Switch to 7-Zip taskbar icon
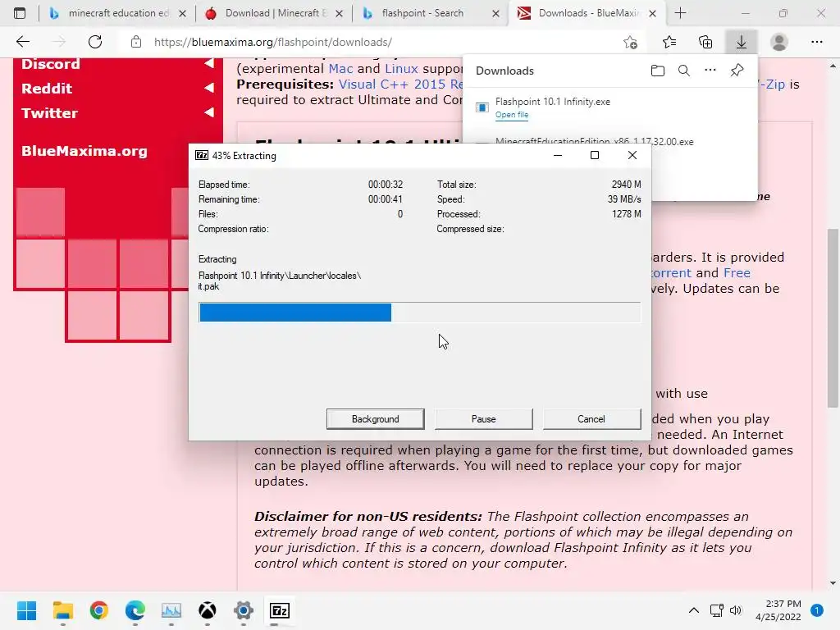The width and height of the screenshot is (840, 630). (x=280, y=610)
